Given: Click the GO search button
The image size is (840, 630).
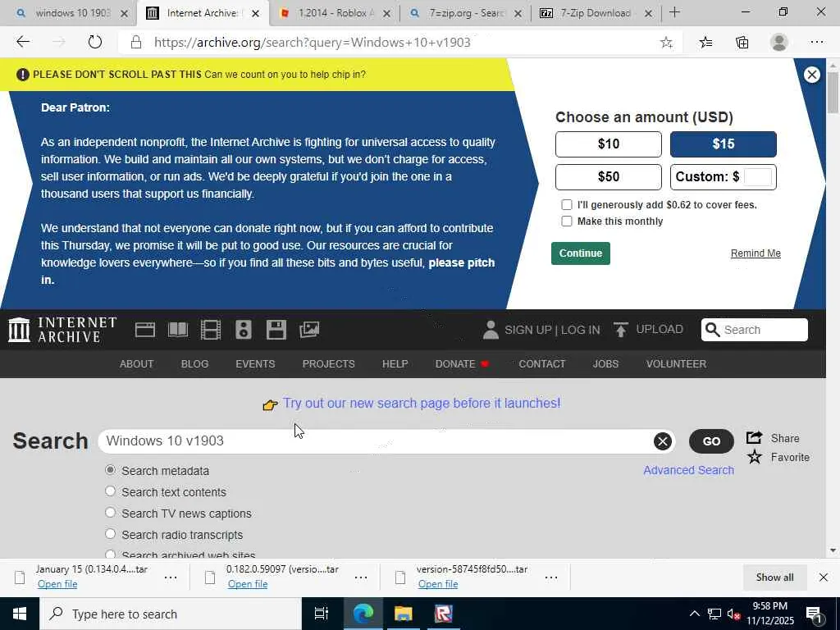Looking at the screenshot, I should point(711,441).
